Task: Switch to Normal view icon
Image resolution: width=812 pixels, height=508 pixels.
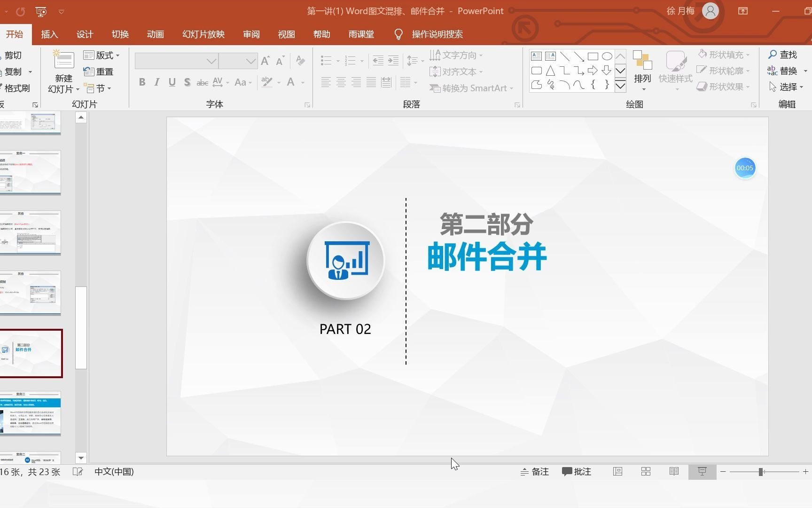Action: click(617, 472)
